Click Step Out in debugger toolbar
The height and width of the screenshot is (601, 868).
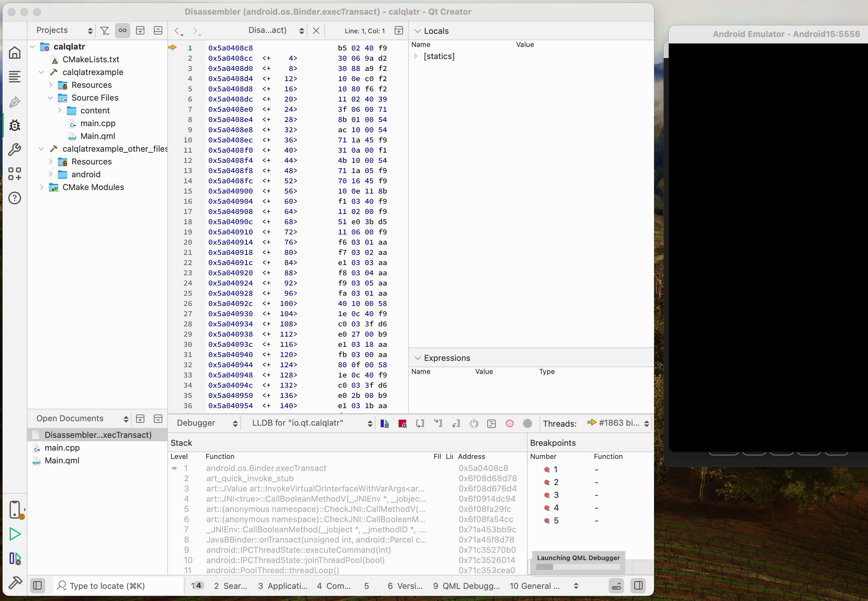coord(456,424)
